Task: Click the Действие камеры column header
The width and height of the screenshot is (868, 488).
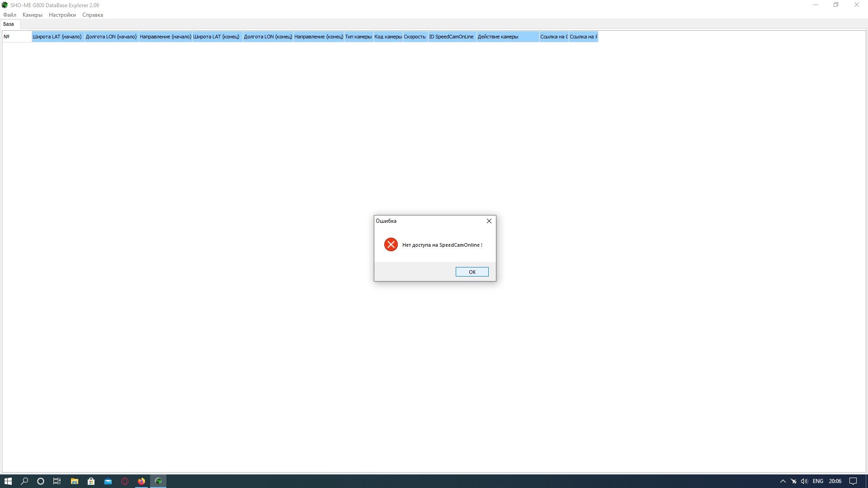Action: click(x=498, y=37)
